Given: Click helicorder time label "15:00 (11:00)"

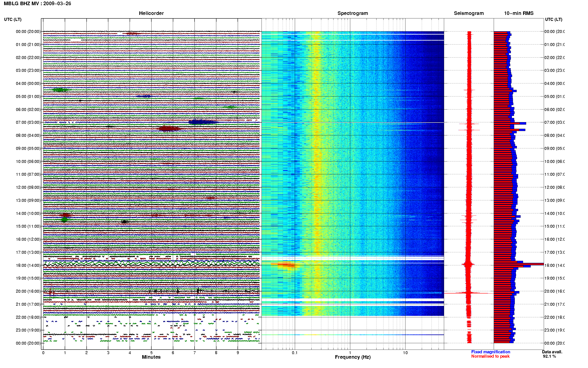Looking at the screenshot, I should click(28, 226).
